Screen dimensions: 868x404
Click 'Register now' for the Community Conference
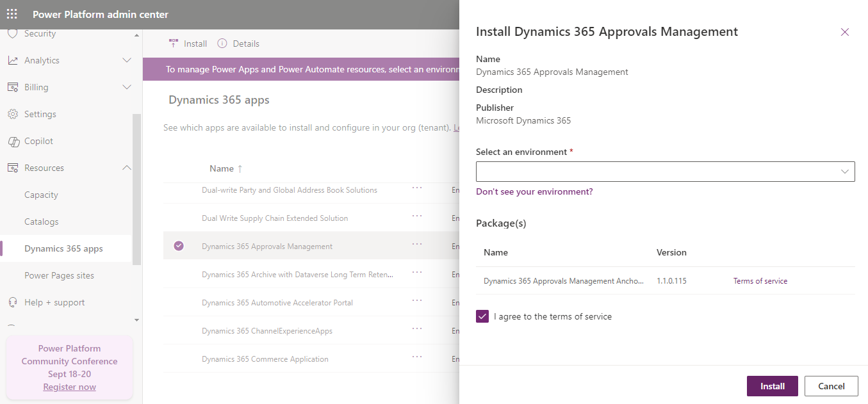click(69, 386)
